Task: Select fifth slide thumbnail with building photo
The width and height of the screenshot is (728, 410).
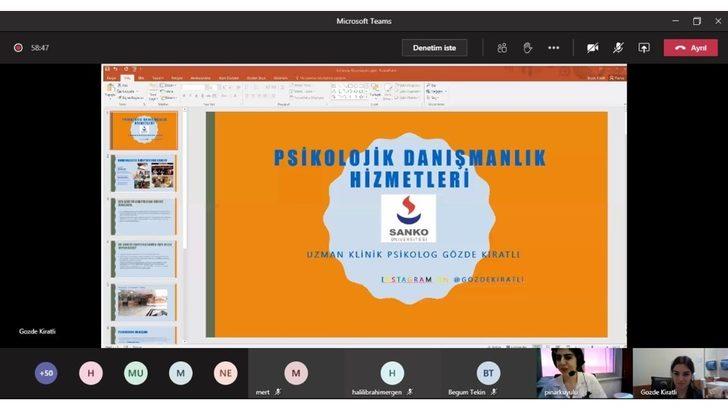Action: click(144, 301)
